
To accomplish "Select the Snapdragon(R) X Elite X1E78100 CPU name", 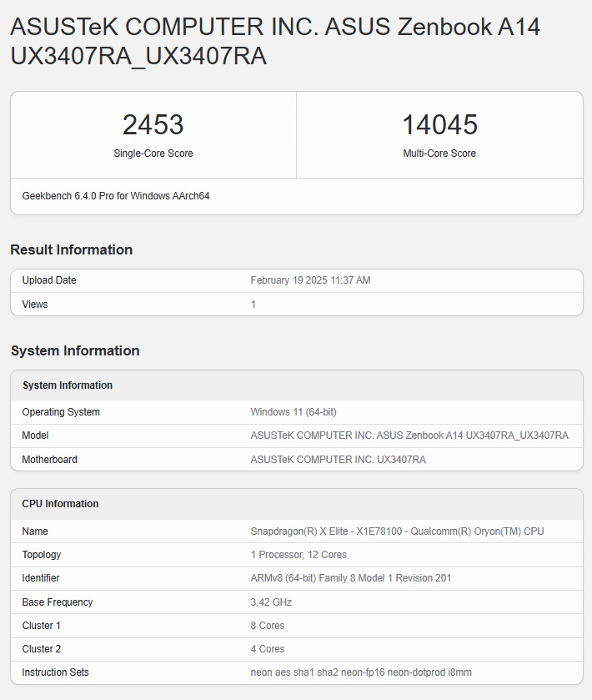I will click(x=397, y=531).
